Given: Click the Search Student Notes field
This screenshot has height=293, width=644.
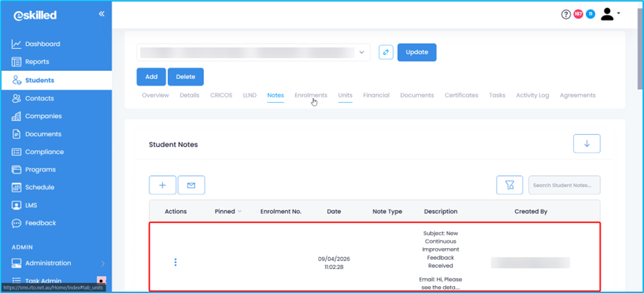Looking at the screenshot, I should click(564, 185).
